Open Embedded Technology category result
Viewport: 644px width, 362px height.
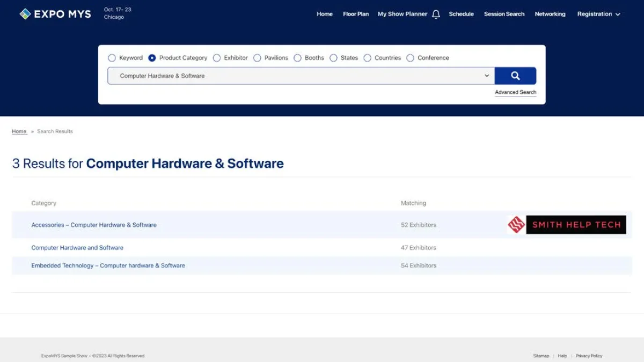coord(108,265)
